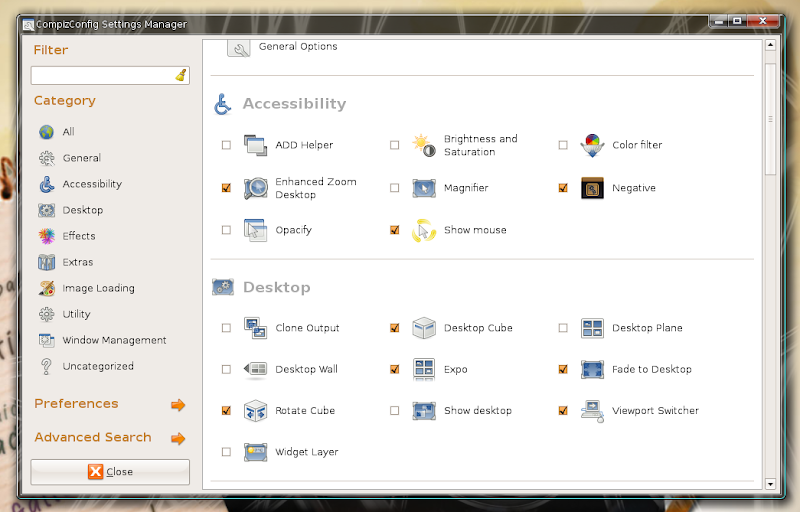Open the Desktop Plane plugin icon

pyautogui.click(x=592, y=328)
